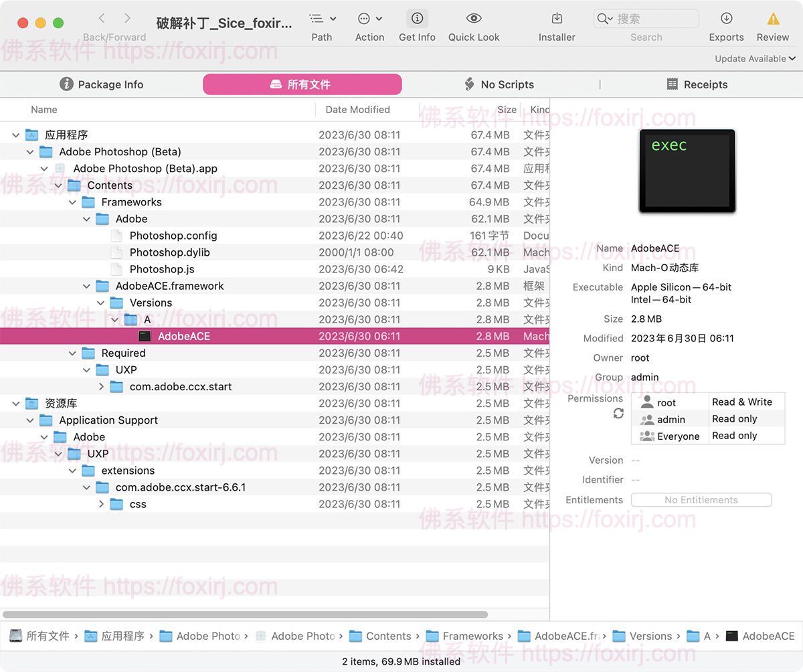Open the Path dropdown in the toolbar
This screenshot has width=803, height=672.
[x=323, y=20]
